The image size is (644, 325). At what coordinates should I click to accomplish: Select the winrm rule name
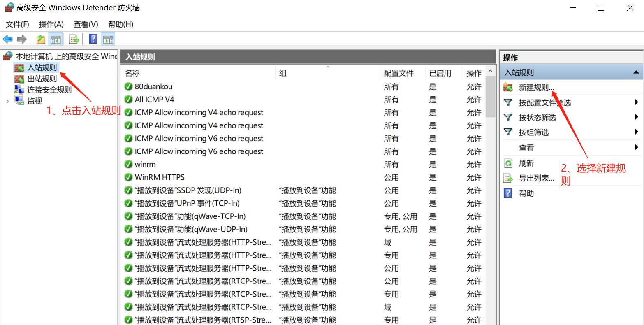[145, 164]
